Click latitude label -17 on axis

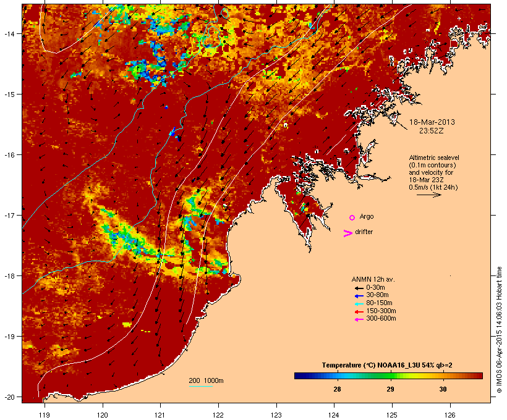tap(9, 215)
